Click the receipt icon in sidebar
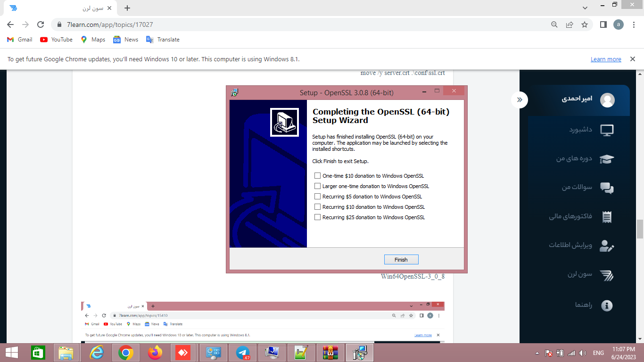The image size is (644, 362). [x=607, y=217]
